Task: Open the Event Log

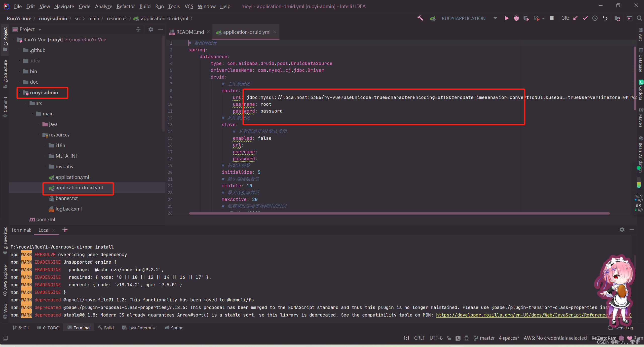Action: [620, 328]
